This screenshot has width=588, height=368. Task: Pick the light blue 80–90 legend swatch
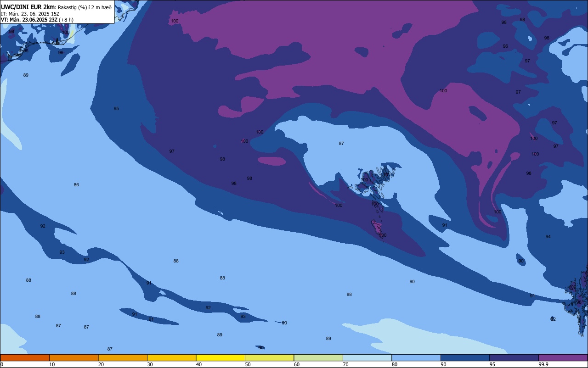[x=416, y=357]
